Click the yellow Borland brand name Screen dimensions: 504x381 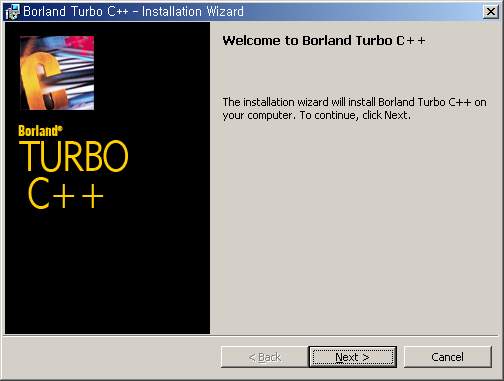(x=38, y=131)
